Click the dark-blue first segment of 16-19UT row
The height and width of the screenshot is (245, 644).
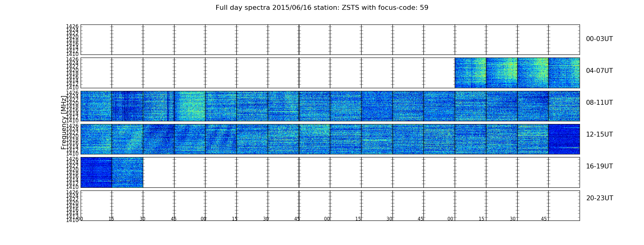tap(96, 172)
